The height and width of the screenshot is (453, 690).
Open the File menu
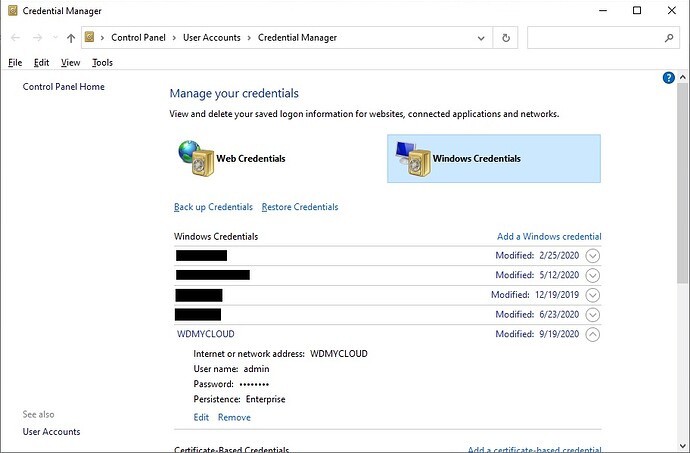coord(15,63)
